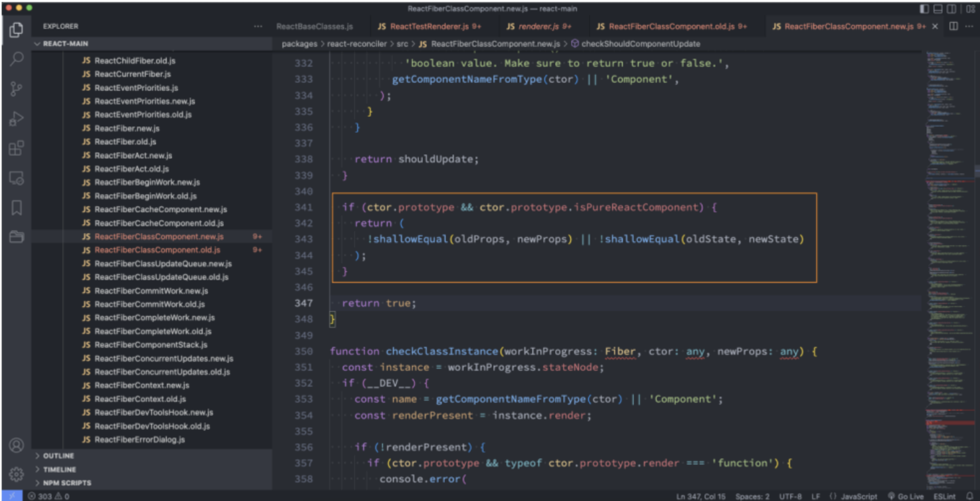Click the customize layout icon in title bar
980x501 pixels.
972,9
